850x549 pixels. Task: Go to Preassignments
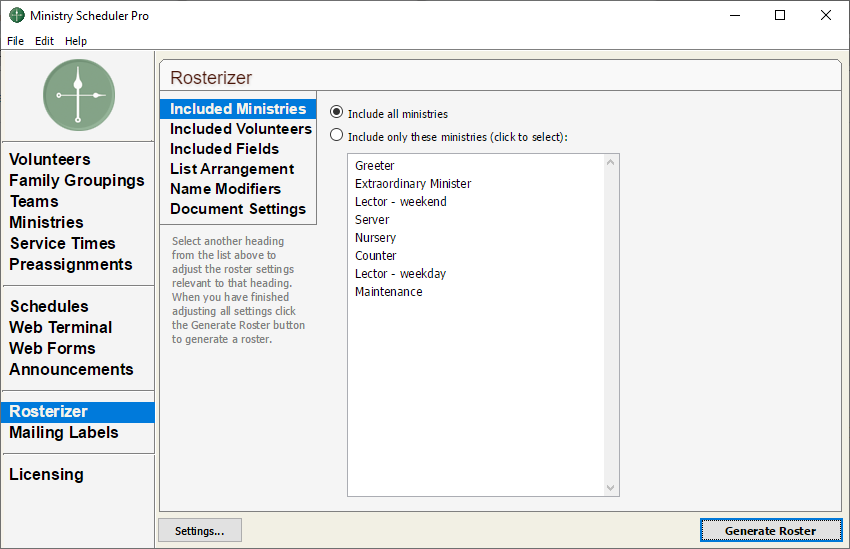click(x=71, y=264)
